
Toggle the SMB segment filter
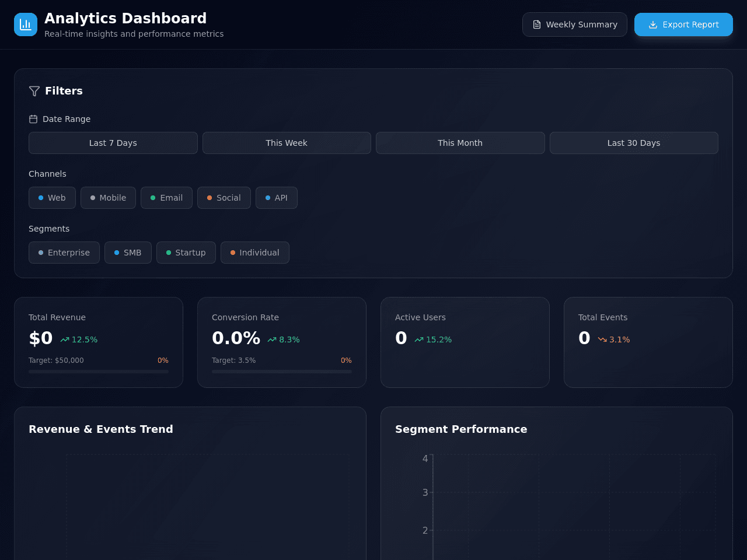128,253
